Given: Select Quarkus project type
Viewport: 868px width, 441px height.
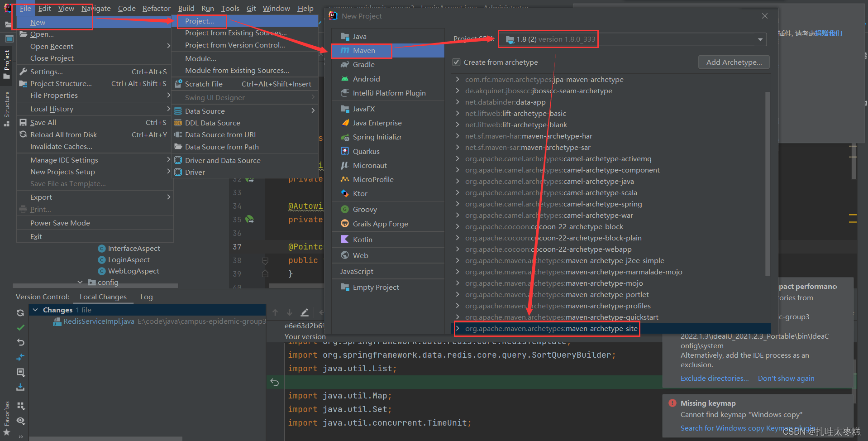Looking at the screenshot, I should pos(388,151).
